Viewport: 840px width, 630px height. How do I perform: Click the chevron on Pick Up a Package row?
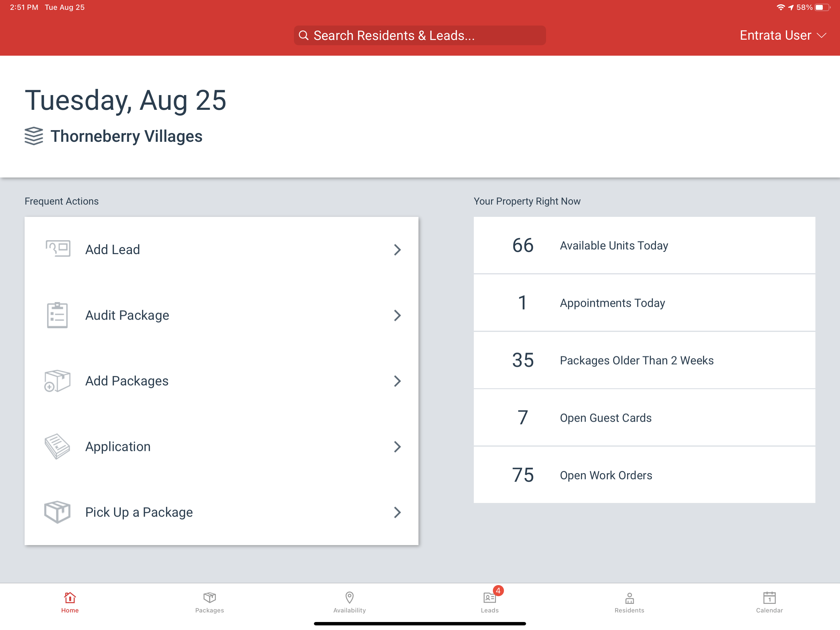397,512
